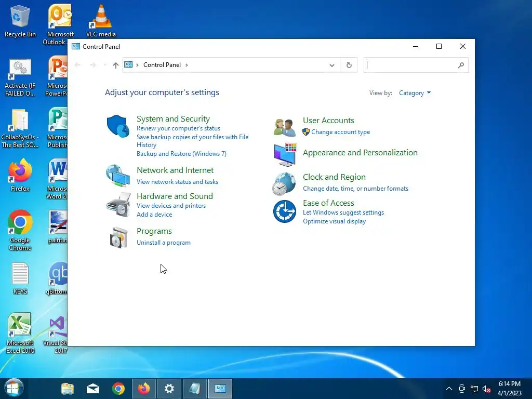Screen dimensions: 532x399
Task: Select the Activate (IF FAILED) desktop shortcut
Action: pyautogui.click(x=20, y=77)
